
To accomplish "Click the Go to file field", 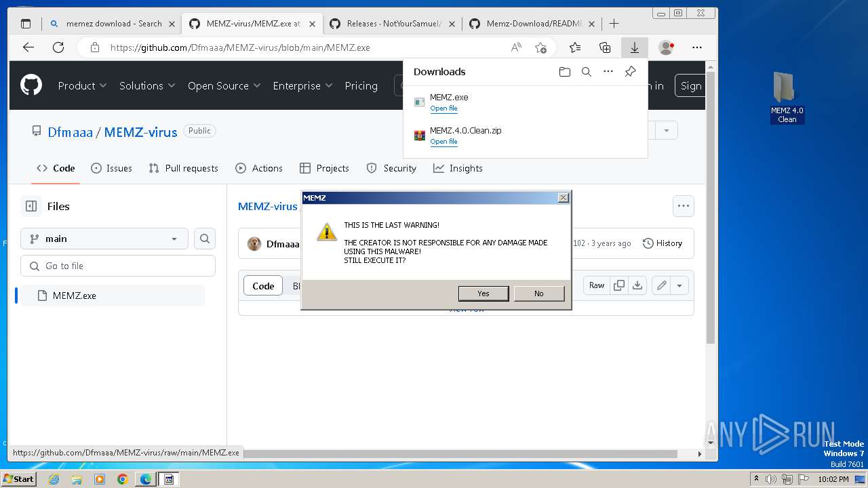I will click(x=118, y=266).
